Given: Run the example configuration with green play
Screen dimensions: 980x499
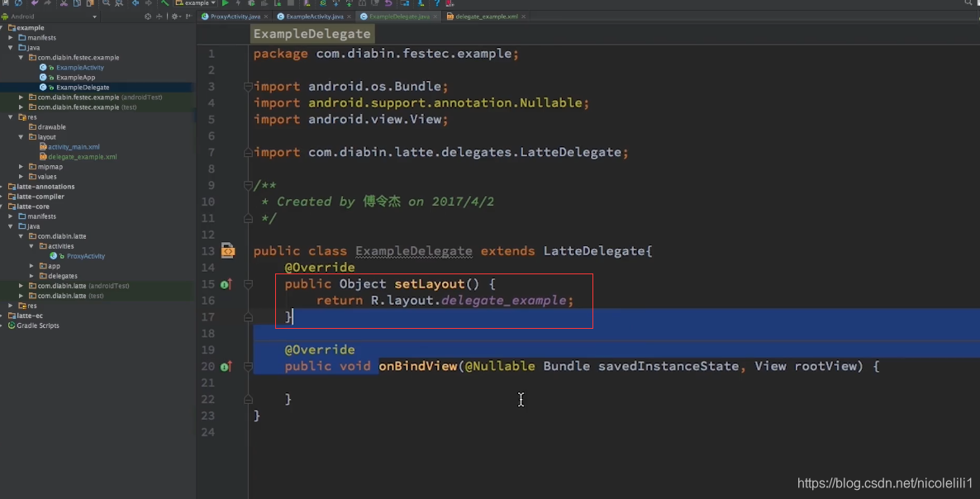Looking at the screenshot, I should pos(225,3).
